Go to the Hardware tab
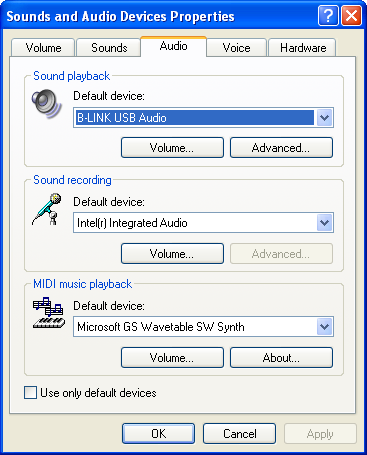367x455 pixels. (x=303, y=48)
